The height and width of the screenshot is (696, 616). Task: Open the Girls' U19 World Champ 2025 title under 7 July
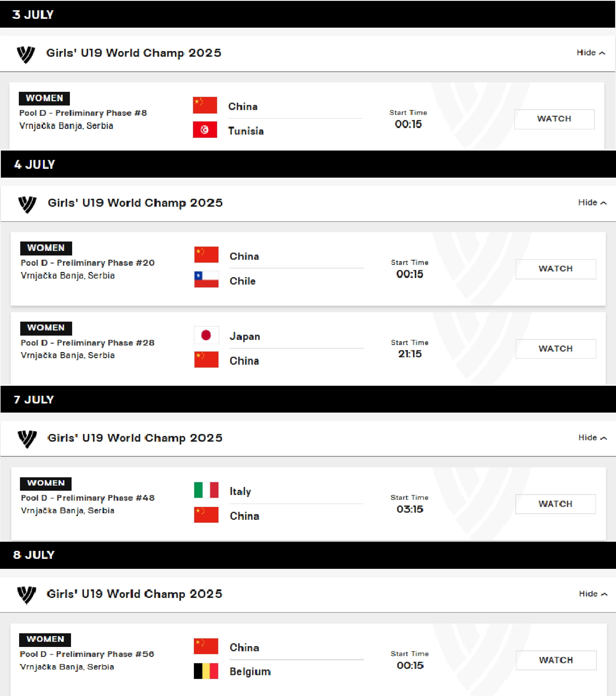135,438
